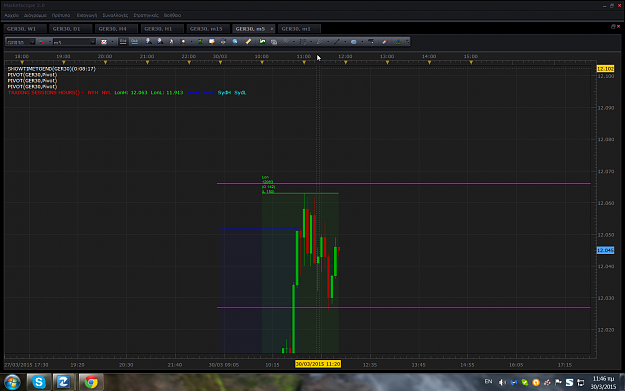Viewport: 625px width, 391px height.
Task: Open the Πρότυπα menu
Action: pyautogui.click(x=61, y=15)
